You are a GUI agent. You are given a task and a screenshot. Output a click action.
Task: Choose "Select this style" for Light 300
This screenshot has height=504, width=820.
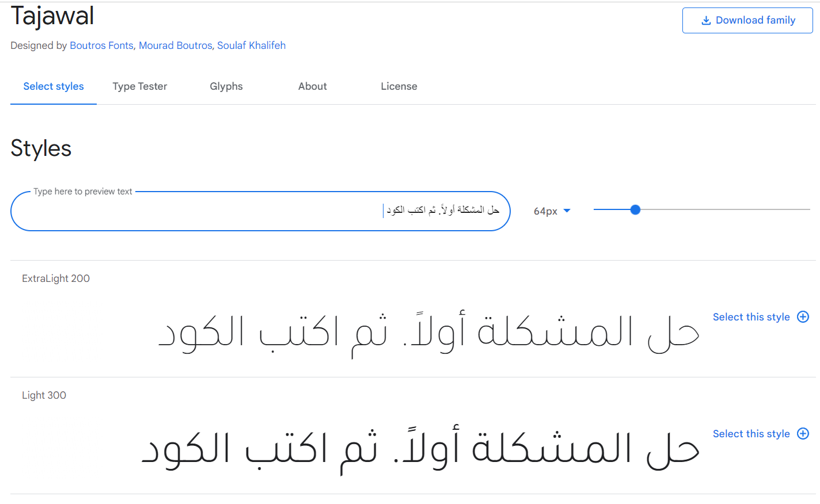click(x=751, y=434)
